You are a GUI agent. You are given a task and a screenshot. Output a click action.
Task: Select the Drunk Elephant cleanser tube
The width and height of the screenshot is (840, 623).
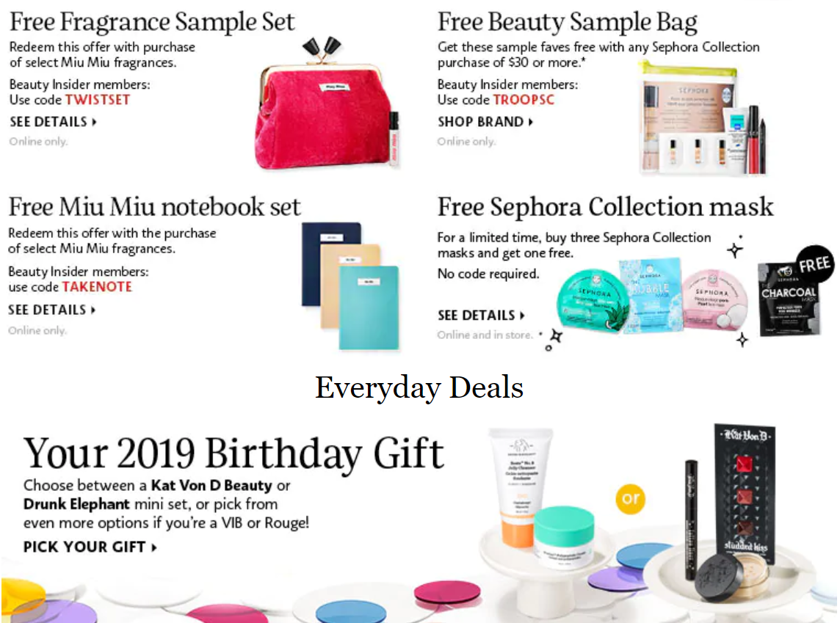520,486
